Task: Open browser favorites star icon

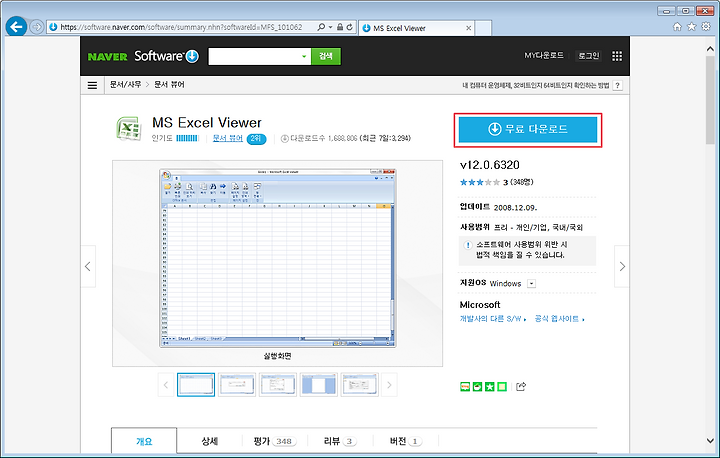Action: coord(692,27)
